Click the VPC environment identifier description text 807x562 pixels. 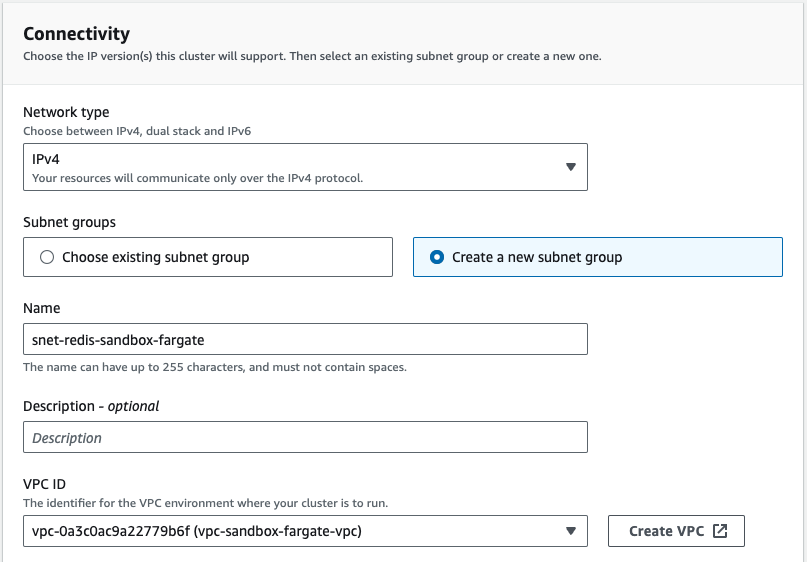point(219,503)
